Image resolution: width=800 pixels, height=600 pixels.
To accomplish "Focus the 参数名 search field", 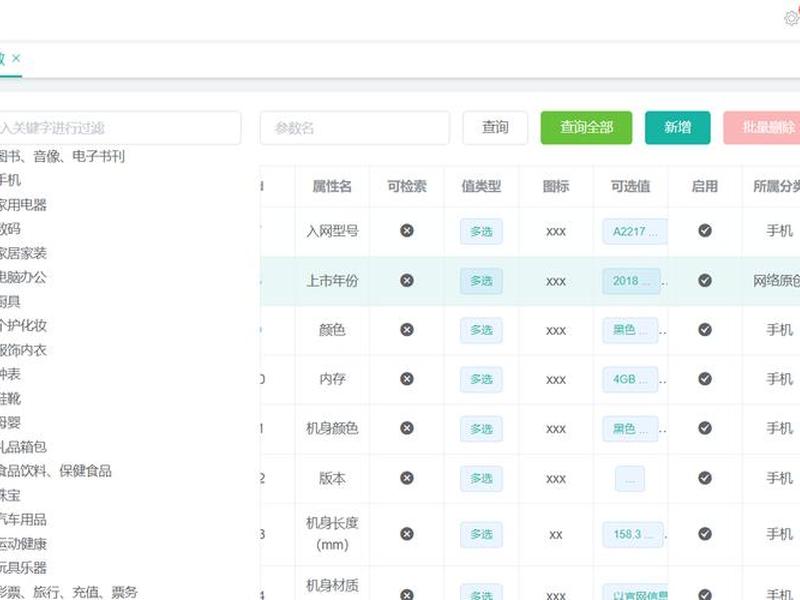I will [355, 128].
